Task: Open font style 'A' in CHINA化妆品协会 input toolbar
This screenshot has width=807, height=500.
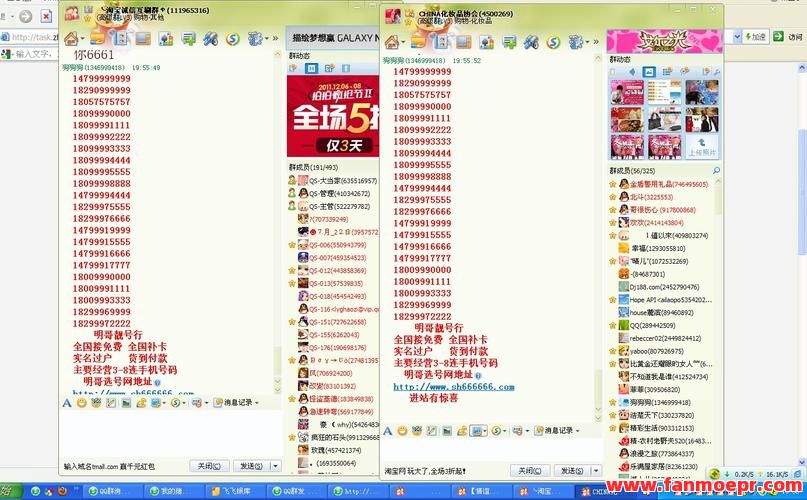Action: click(388, 430)
